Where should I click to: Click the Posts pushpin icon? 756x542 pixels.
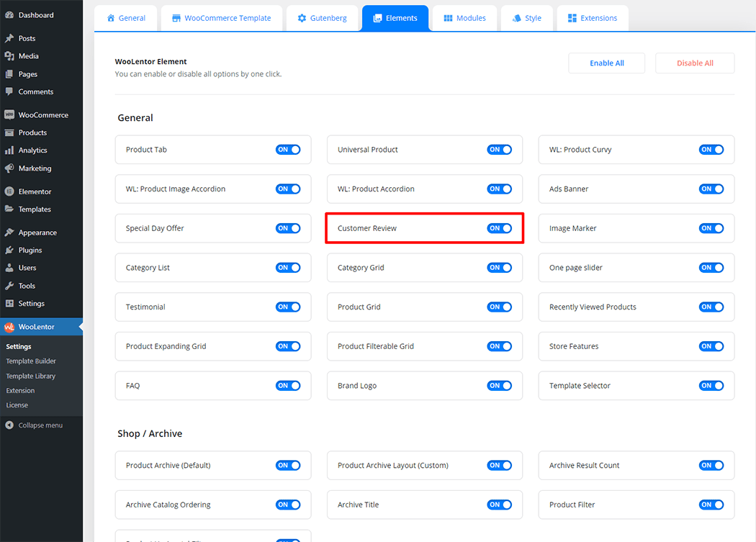9,38
